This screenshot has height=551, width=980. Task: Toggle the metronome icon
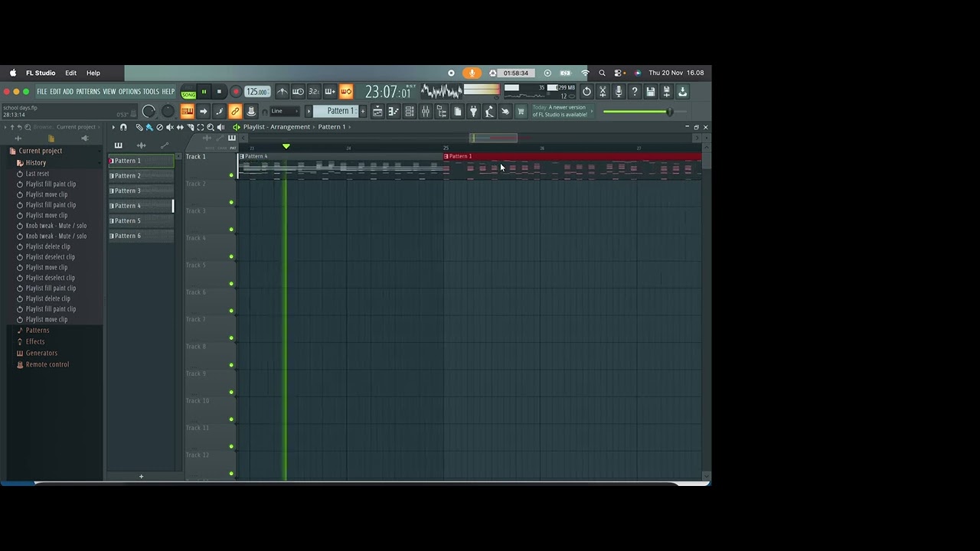283,92
